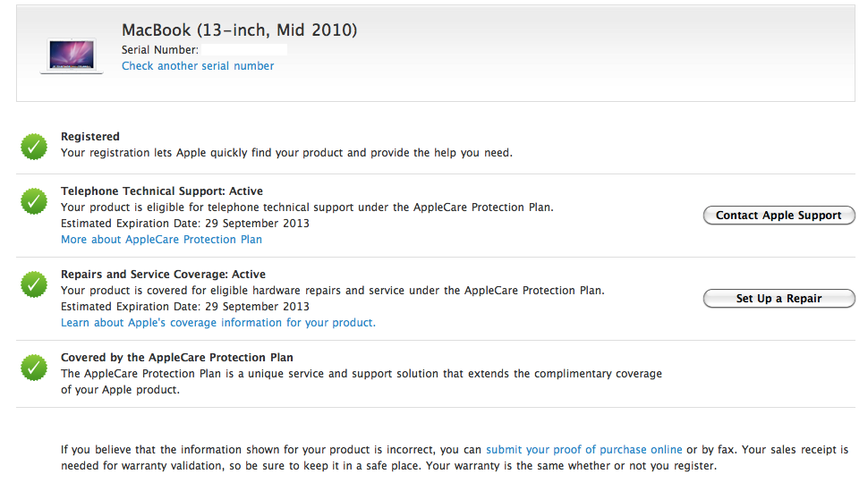Viewport: 868px width, 491px height.
Task: Click expiration date under Repairs and Service Coverage
Action: click(184, 307)
